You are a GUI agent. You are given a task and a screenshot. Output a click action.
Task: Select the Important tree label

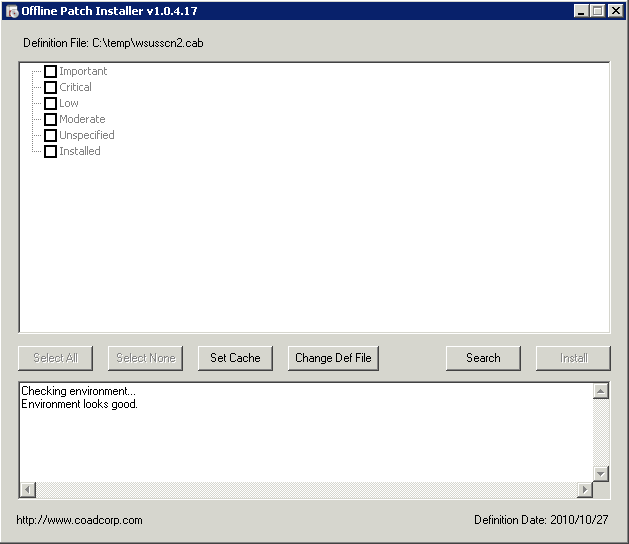click(83, 71)
